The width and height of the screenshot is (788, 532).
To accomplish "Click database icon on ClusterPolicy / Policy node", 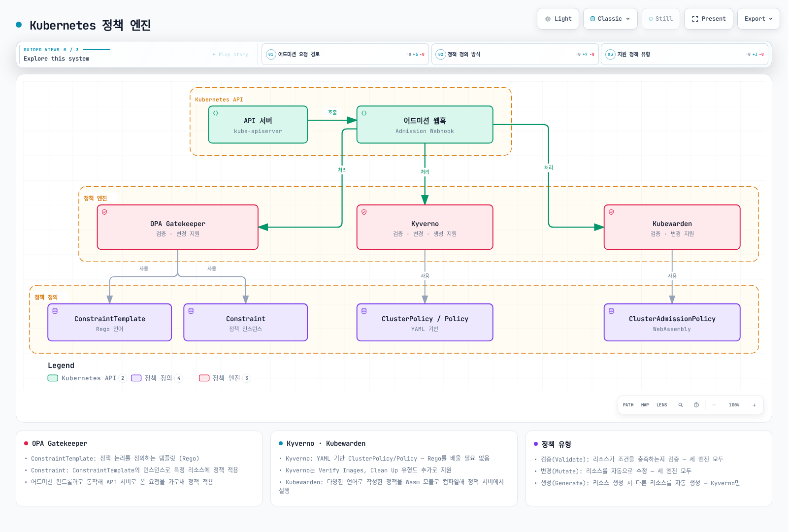I will coord(364,311).
